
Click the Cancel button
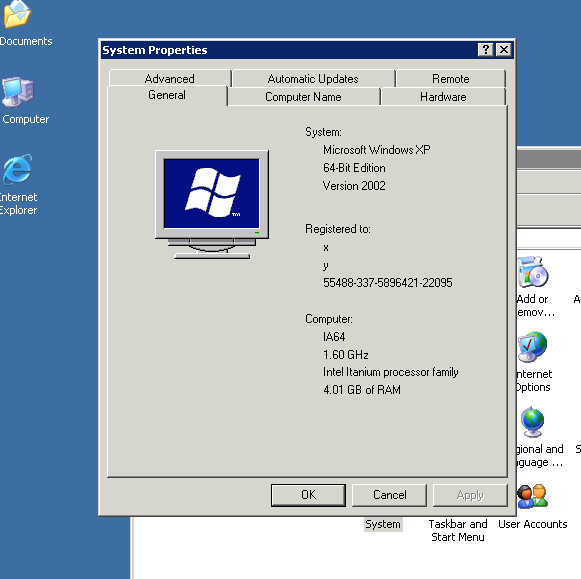pyautogui.click(x=389, y=495)
